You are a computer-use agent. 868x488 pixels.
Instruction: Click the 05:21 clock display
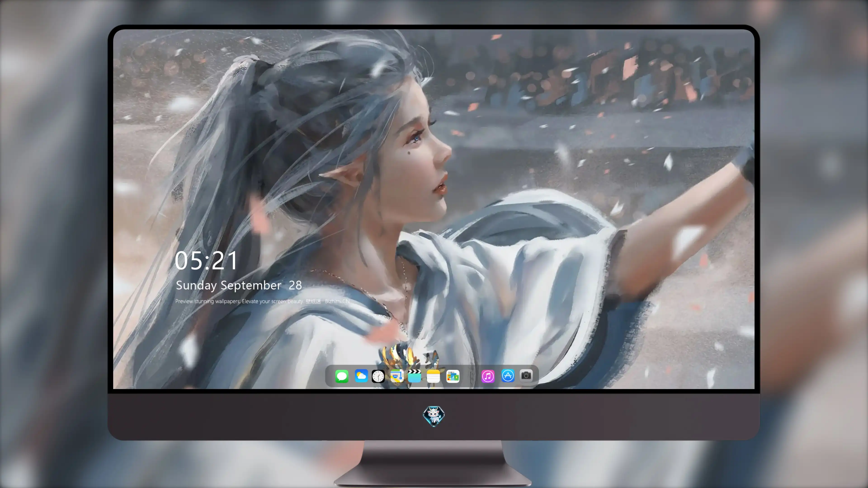coord(206,261)
